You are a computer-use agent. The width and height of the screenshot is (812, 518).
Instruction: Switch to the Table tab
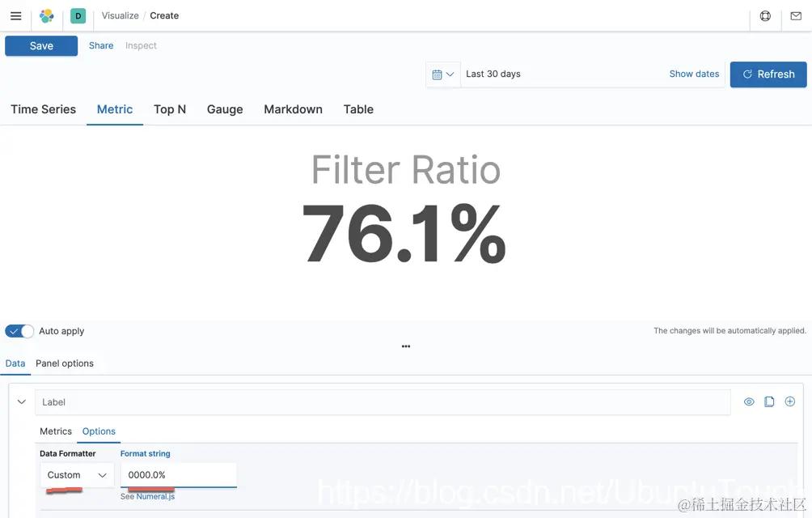pos(358,109)
